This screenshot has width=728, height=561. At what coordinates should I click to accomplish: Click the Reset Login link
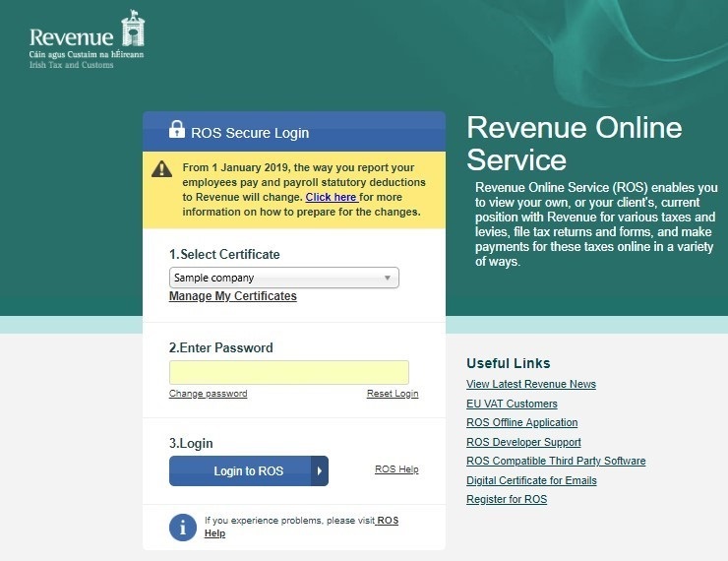[x=393, y=394]
